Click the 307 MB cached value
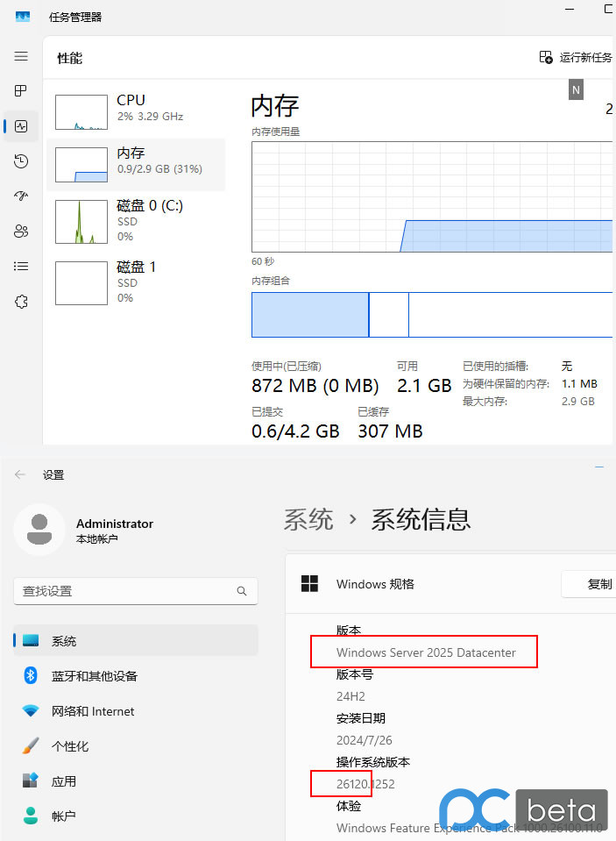Image resolution: width=616 pixels, height=841 pixels. click(x=390, y=431)
